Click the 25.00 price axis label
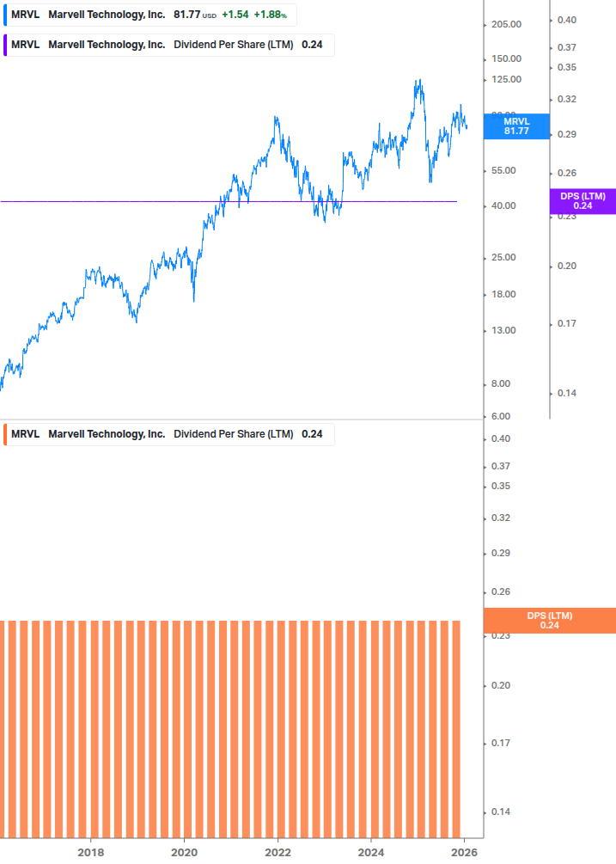Screen dimensions: 616x864 click(x=503, y=257)
